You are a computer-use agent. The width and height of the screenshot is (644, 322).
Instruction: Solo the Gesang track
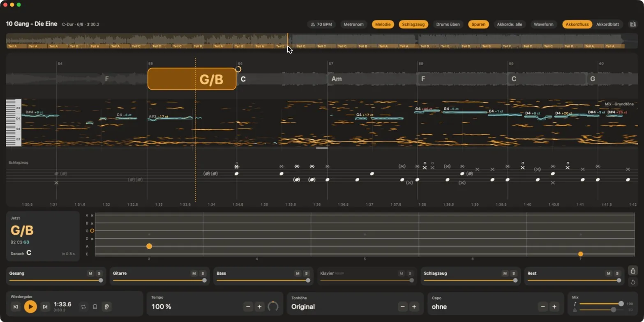[99, 273]
